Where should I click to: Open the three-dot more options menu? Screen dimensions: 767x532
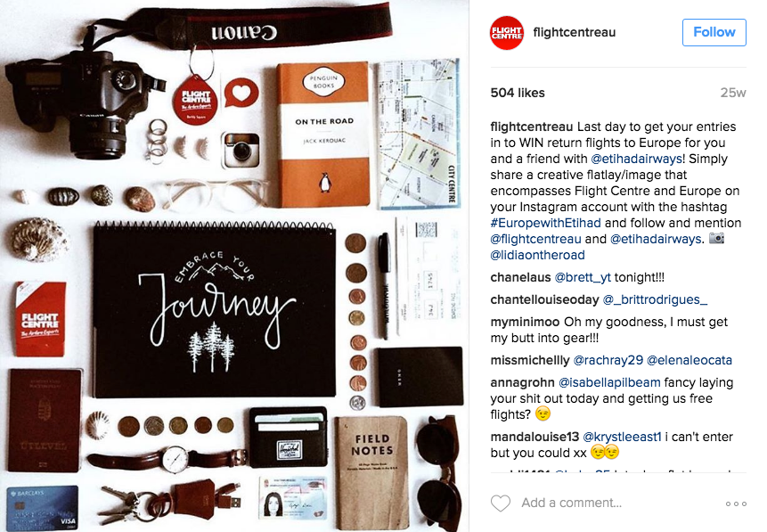[736, 503]
